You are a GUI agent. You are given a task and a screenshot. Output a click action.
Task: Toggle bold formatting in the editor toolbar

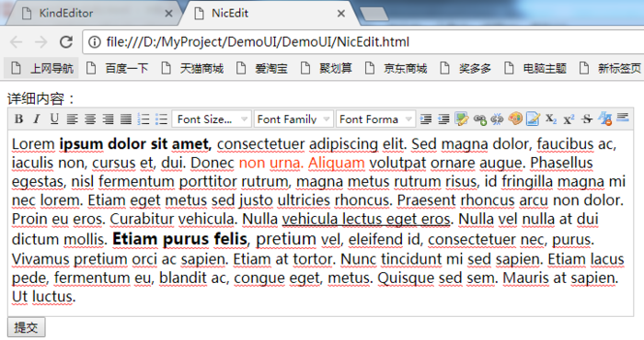tap(18, 119)
